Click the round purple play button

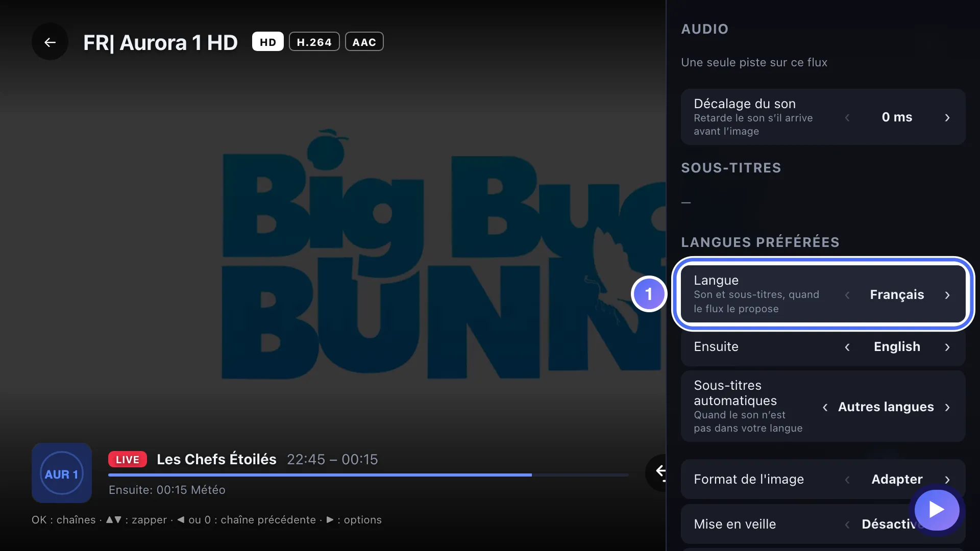pos(937,510)
